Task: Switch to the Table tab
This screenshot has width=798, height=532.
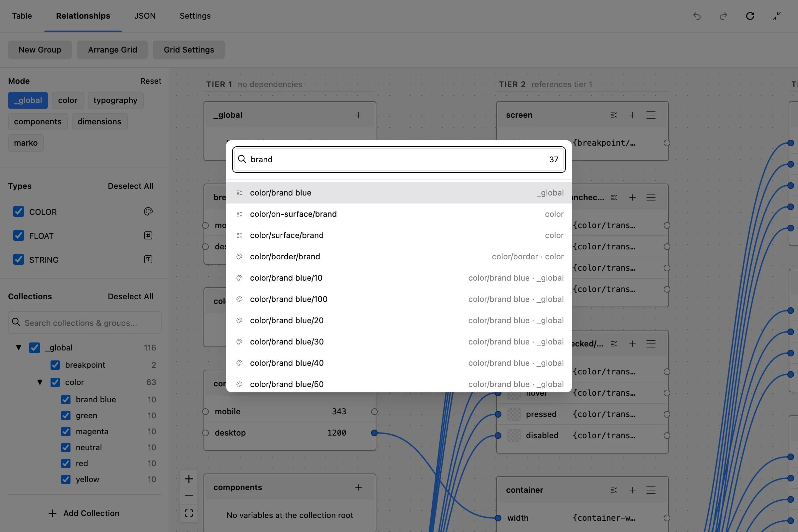Action: tap(22, 16)
